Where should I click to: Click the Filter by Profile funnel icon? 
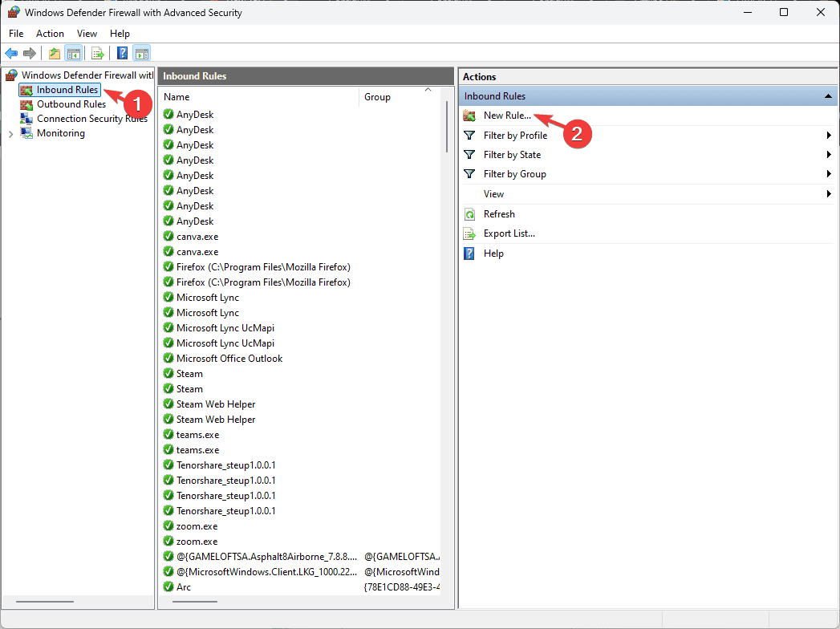pyautogui.click(x=469, y=135)
